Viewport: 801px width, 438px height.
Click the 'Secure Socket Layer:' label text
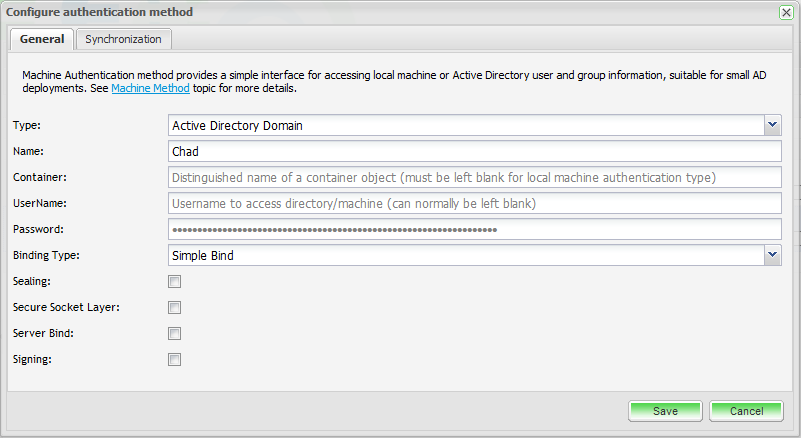(67, 307)
